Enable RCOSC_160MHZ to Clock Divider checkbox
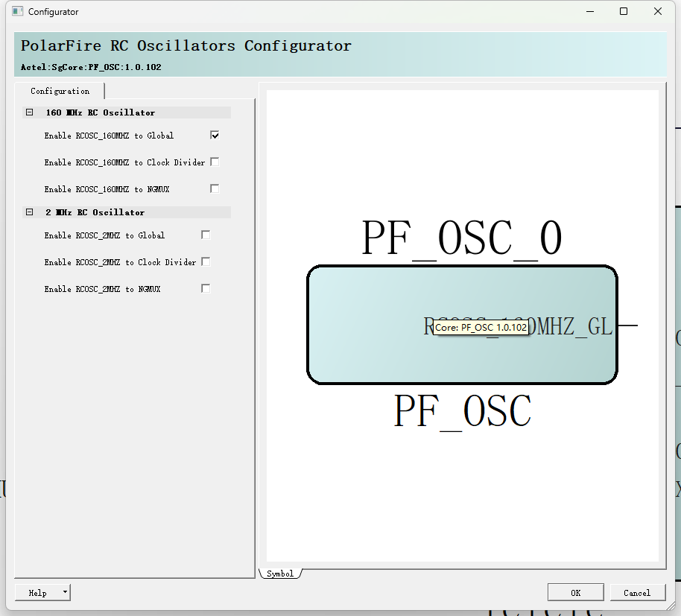681x616 pixels. click(x=215, y=162)
